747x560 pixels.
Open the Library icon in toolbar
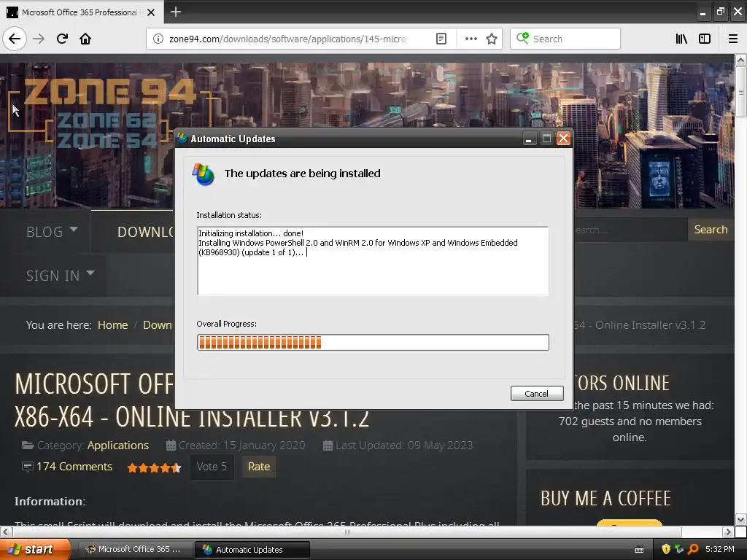(x=681, y=39)
